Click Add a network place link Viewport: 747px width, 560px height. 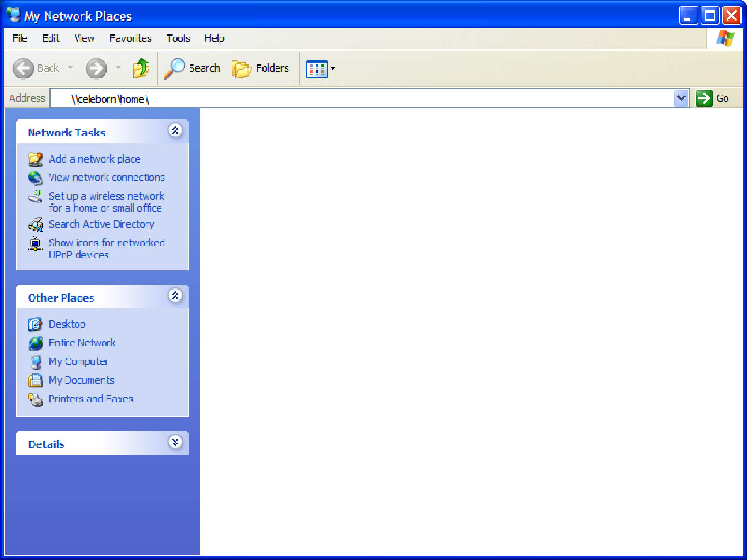point(95,159)
